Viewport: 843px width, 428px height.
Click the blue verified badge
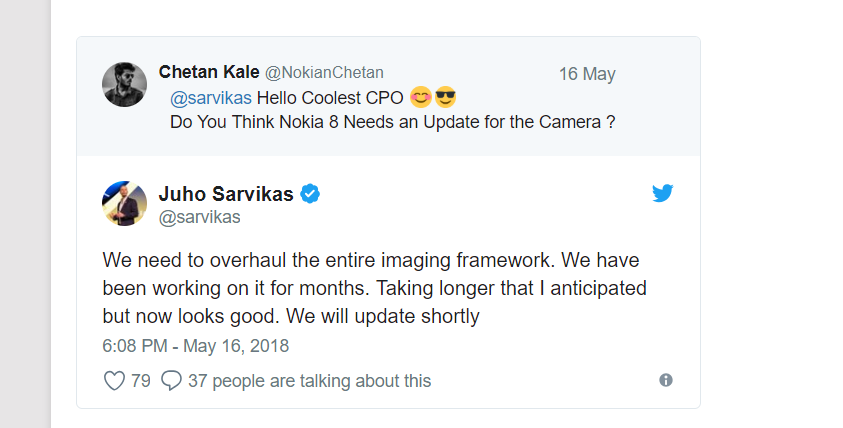coord(310,194)
